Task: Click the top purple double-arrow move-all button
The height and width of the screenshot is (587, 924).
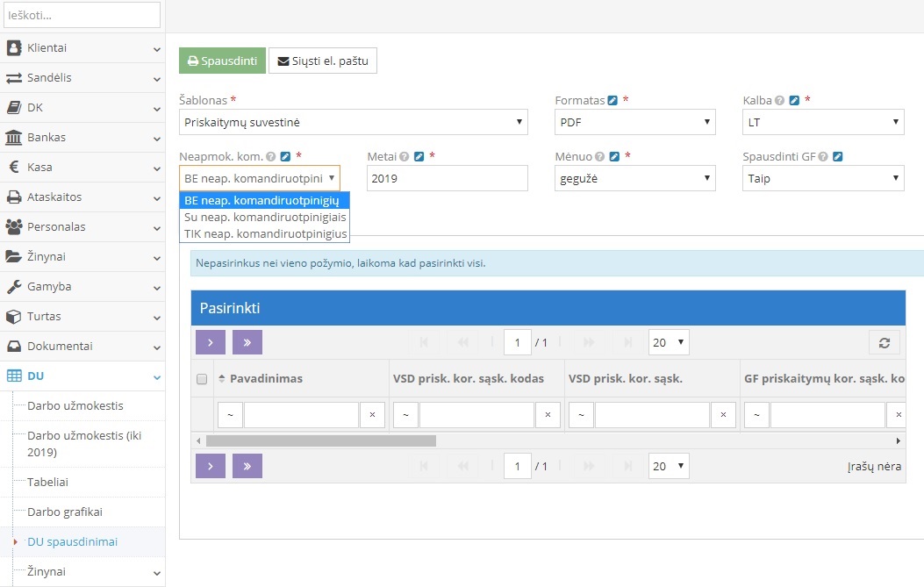Action: [247, 342]
